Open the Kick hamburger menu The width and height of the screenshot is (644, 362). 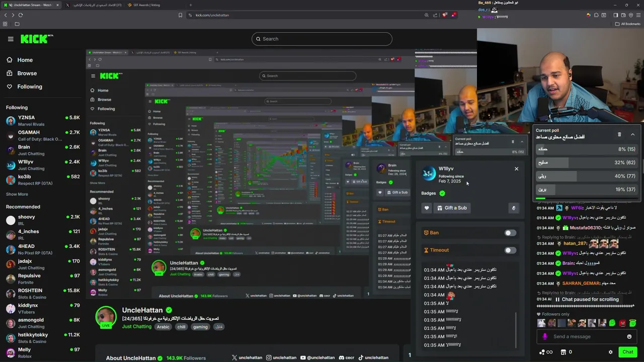[11, 39]
